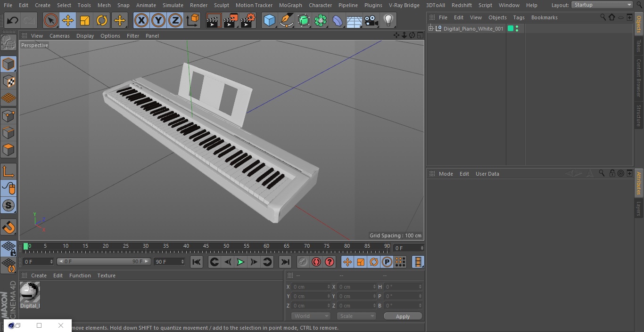Enable Model mode in left toolbar
This screenshot has width=644, height=332.
point(8,64)
